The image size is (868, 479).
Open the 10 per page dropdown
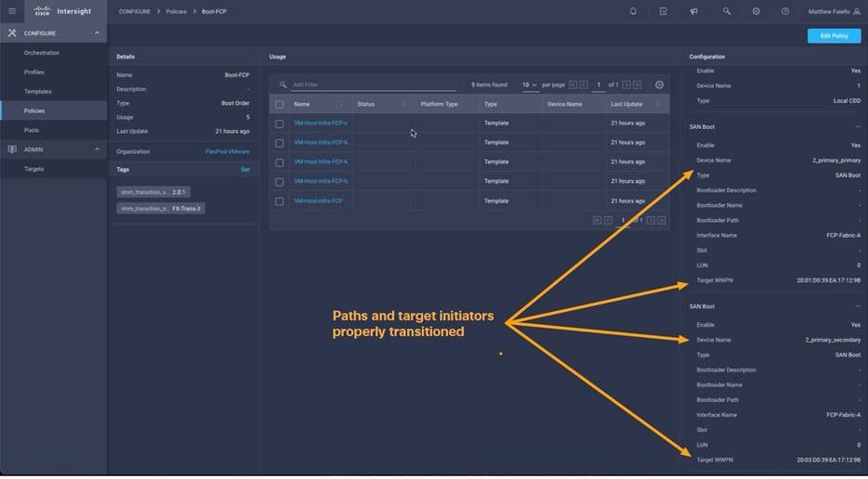coord(530,84)
